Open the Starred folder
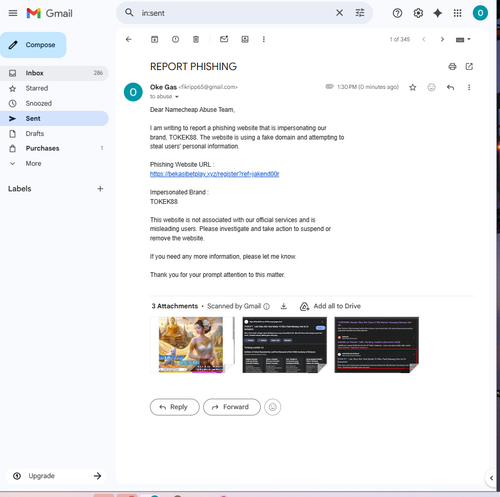This screenshot has height=497, width=500. click(x=54, y=88)
